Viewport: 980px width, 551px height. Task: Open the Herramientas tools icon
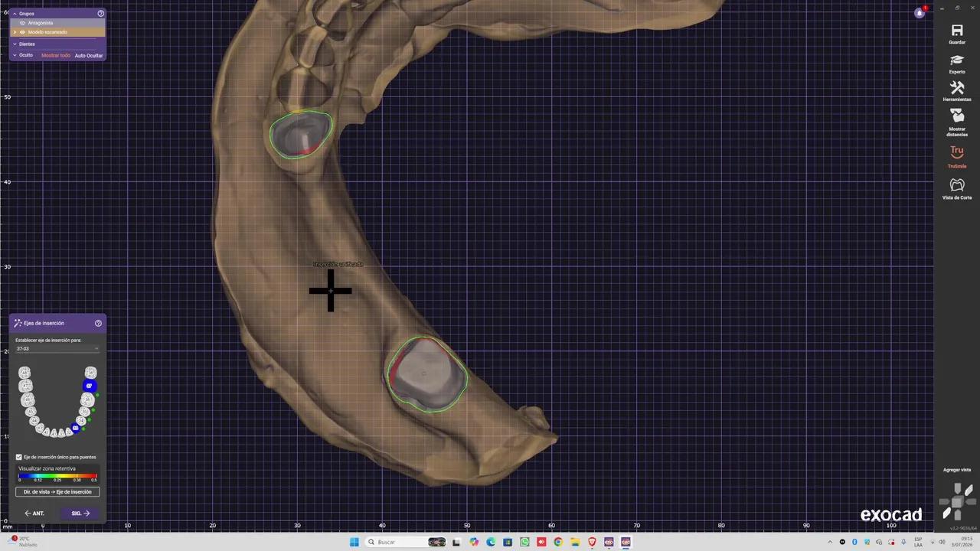[957, 87]
